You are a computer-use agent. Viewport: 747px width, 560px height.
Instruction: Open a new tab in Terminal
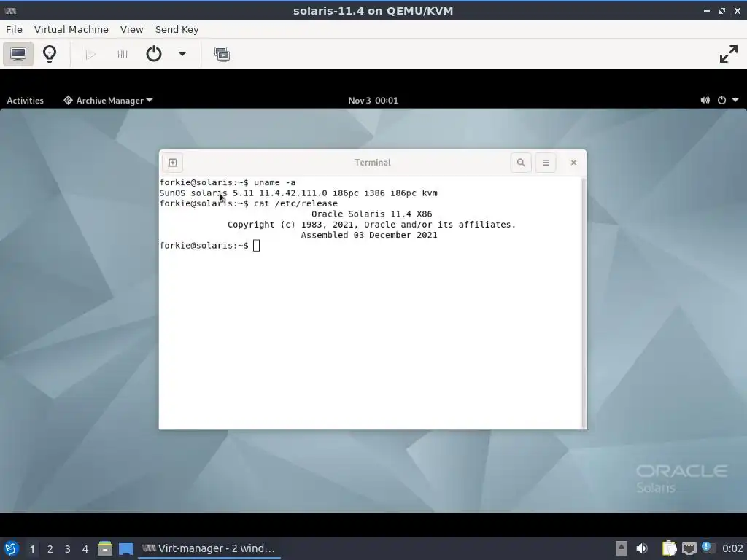pos(172,163)
